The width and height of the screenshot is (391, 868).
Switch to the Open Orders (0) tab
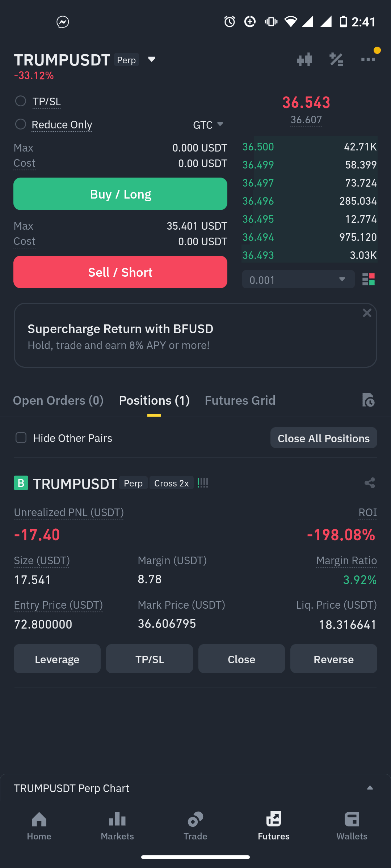point(58,400)
